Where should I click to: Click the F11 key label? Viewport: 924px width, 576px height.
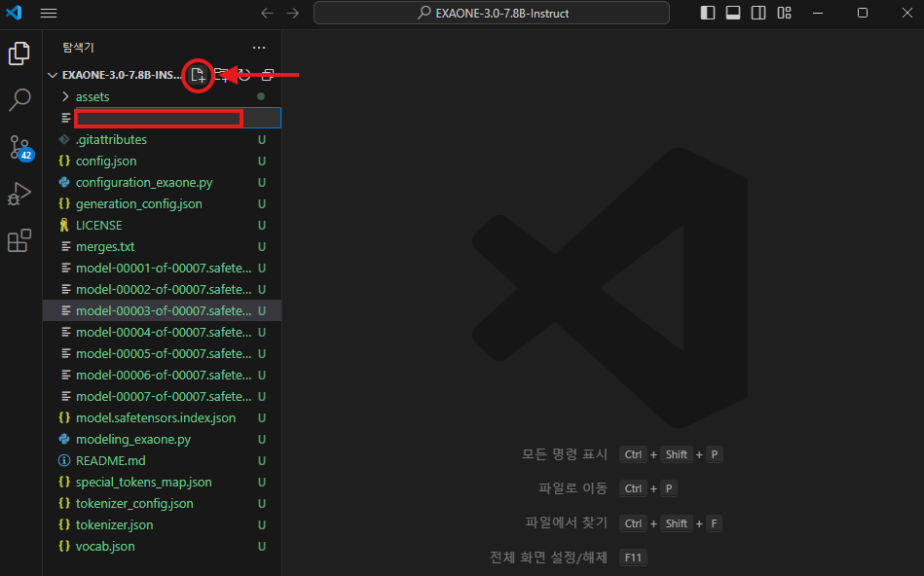[633, 558]
